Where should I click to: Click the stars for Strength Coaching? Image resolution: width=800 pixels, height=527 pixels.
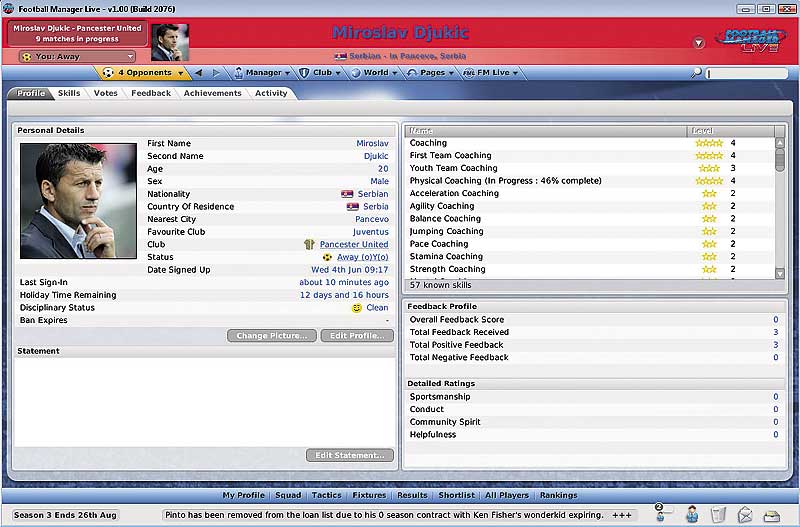(x=709, y=269)
